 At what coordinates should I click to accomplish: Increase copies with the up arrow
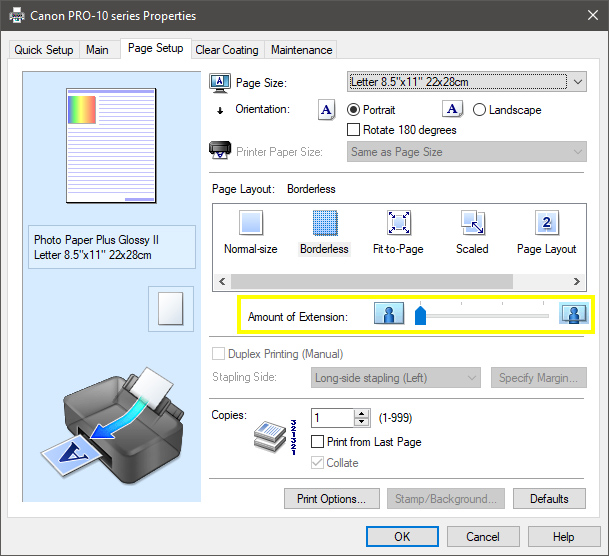coord(361,413)
